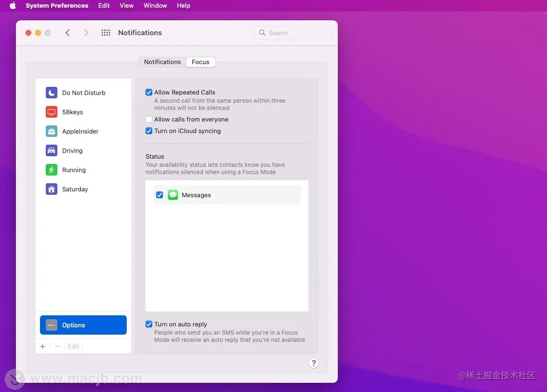Open the Window menu
547x392 pixels.
(x=155, y=6)
